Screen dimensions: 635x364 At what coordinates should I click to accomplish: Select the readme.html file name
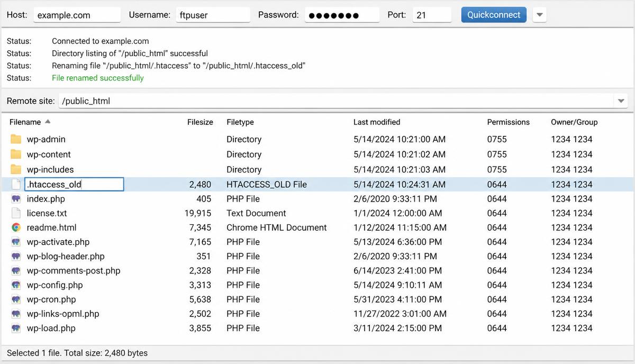pyautogui.click(x=51, y=228)
